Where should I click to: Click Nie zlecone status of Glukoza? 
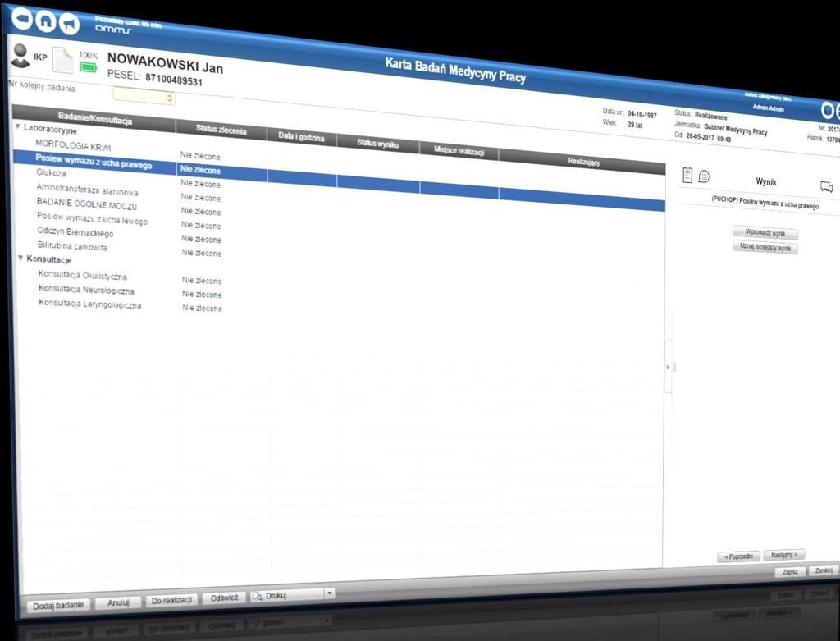coord(200,183)
